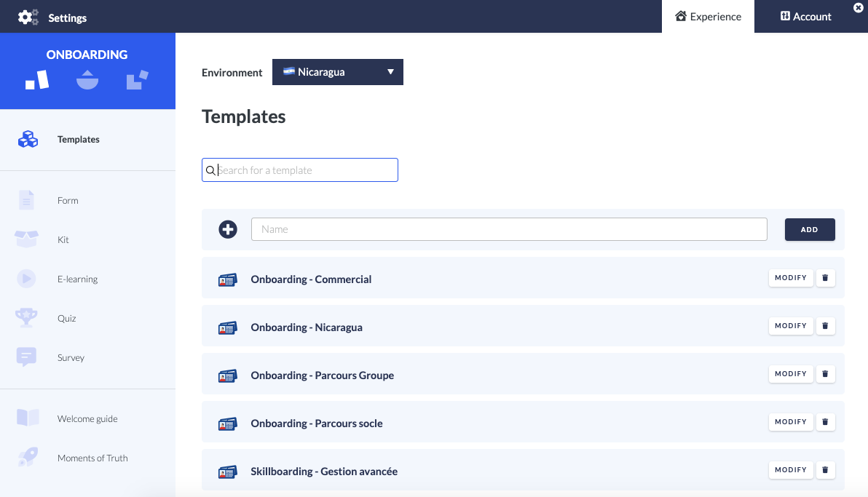
Task: Modify the Onboarding - Parcours Groupe template
Action: 791,374
